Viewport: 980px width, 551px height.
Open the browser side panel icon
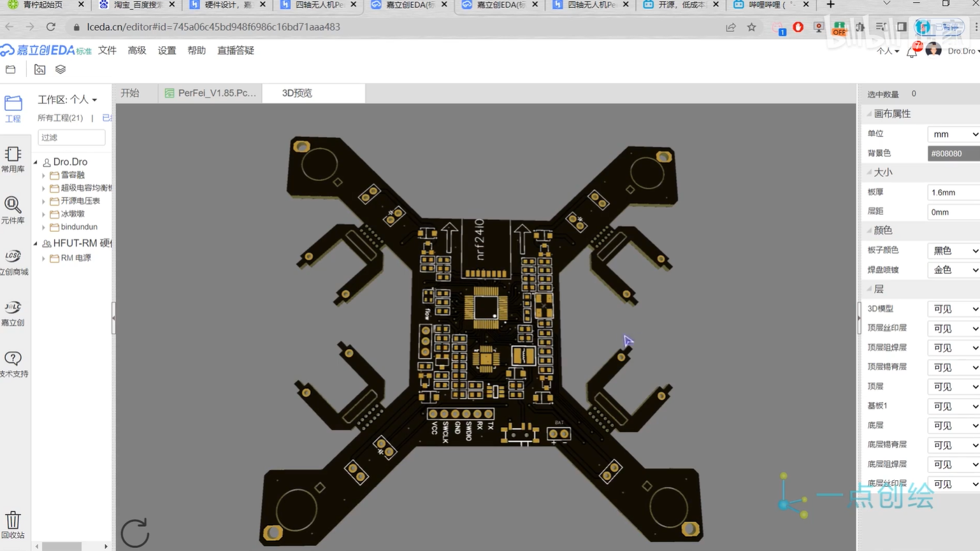click(902, 27)
